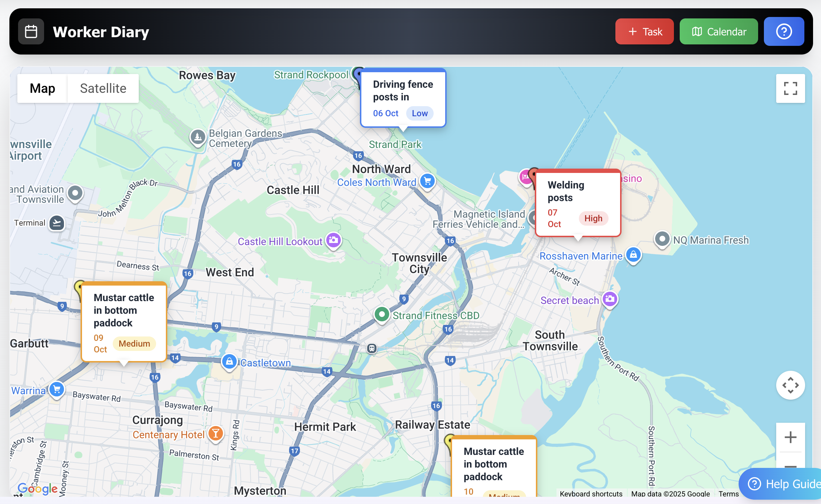
Task: Switch to Satellite map view
Action: 103,88
